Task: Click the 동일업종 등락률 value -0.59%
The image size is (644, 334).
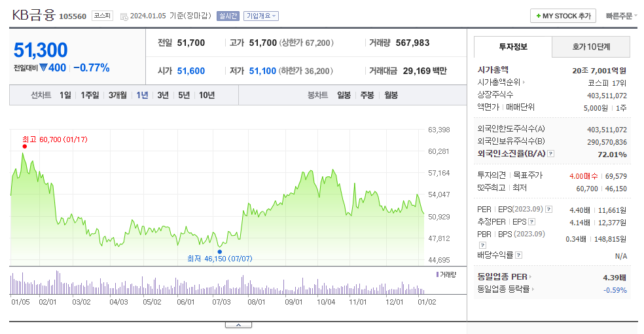Action: click(x=615, y=290)
